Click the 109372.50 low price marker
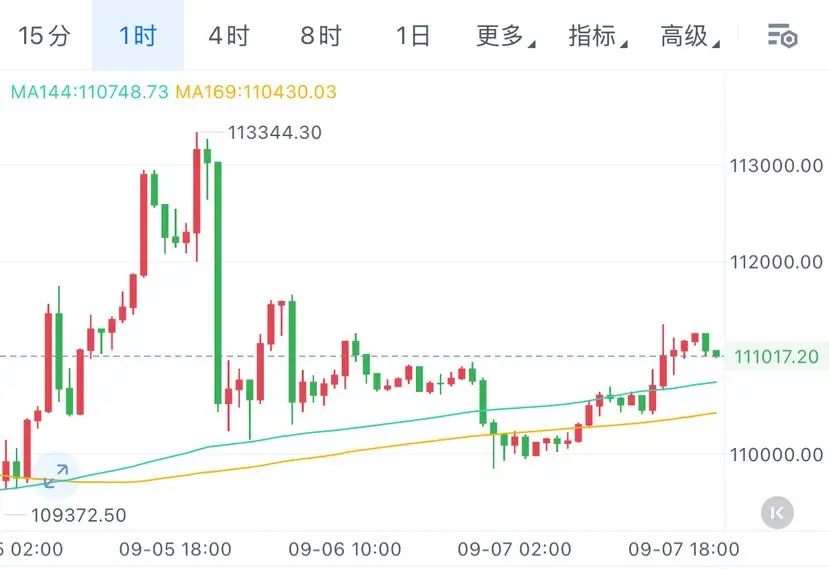This screenshot has width=829, height=569. [x=79, y=515]
